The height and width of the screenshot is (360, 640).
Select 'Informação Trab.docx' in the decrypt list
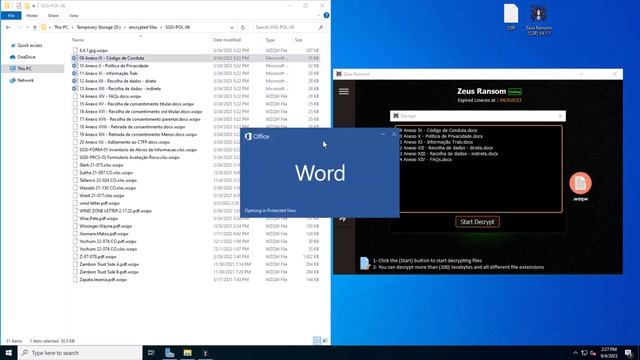[x=437, y=142]
